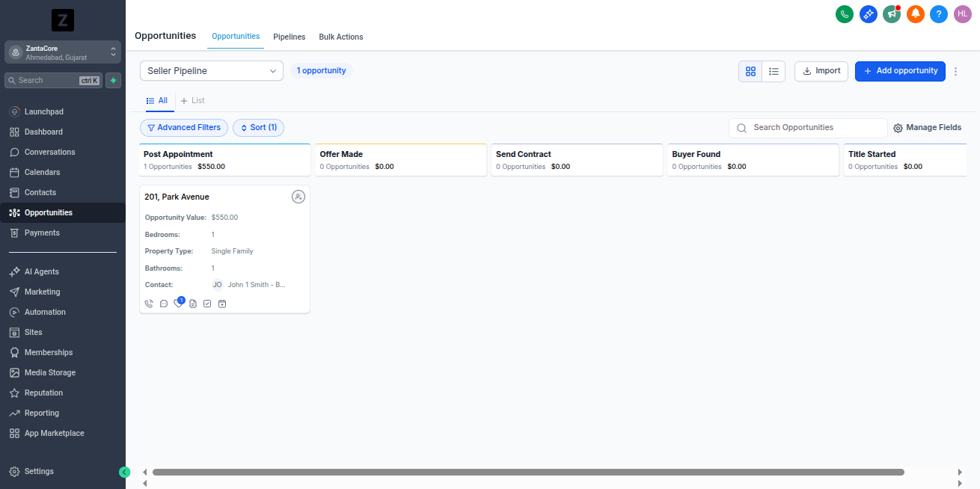The image size is (980, 489).
Task: Open the help question mark icon
Action: [x=939, y=13]
